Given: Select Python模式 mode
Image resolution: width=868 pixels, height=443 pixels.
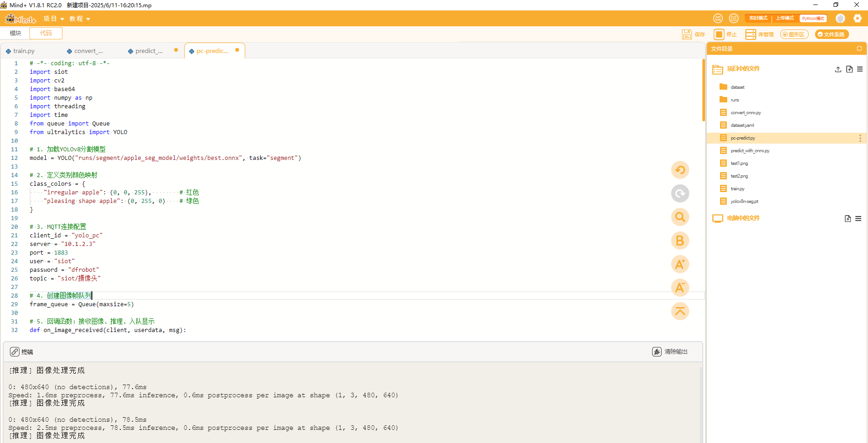Looking at the screenshot, I should pos(813,19).
